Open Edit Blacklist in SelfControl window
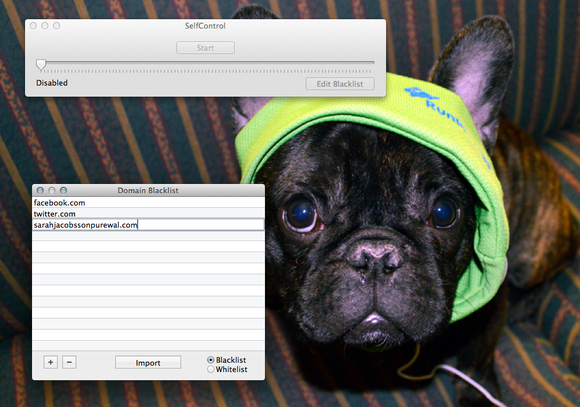 [340, 84]
